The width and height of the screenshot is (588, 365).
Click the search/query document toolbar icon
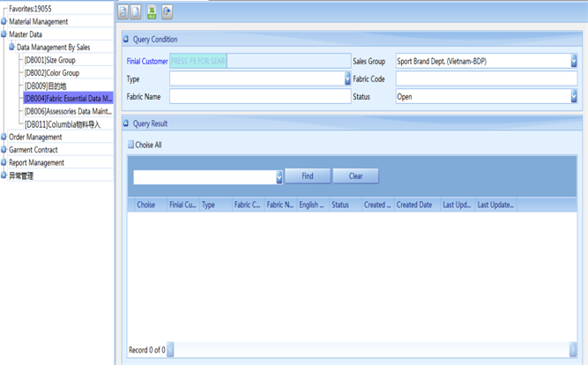point(123,11)
